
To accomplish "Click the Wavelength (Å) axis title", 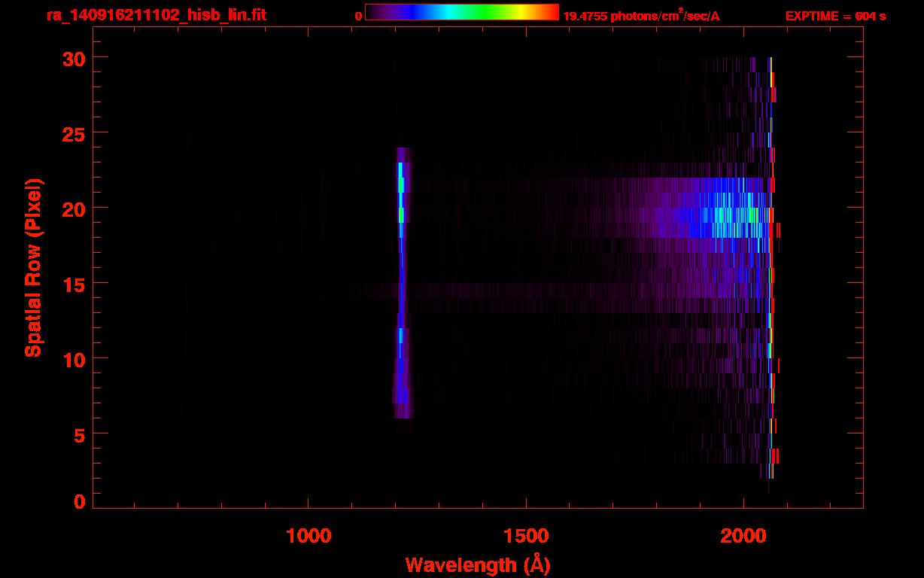I will pyautogui.click(x=478, y=564).
